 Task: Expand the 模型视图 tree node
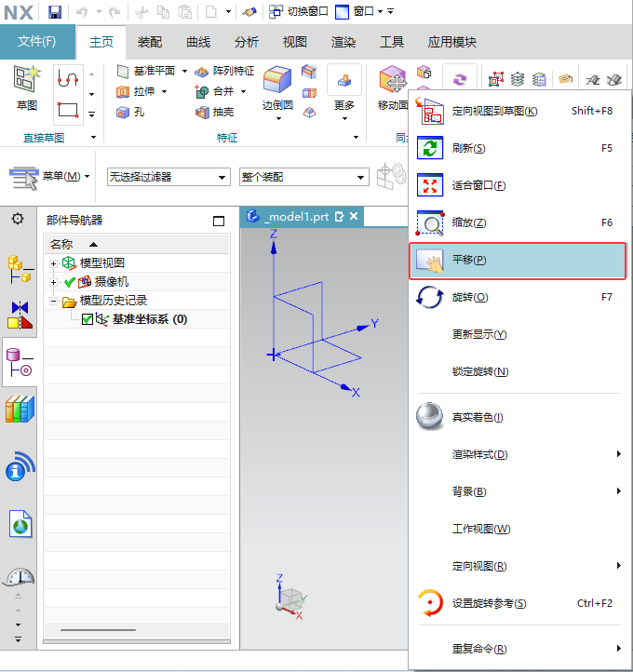53,263
